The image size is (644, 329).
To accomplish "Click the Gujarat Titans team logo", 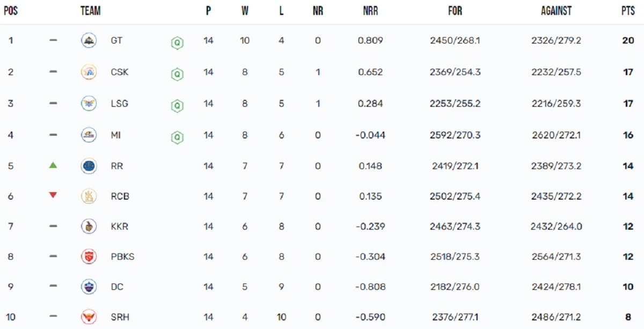I will (x=89, y=41).
